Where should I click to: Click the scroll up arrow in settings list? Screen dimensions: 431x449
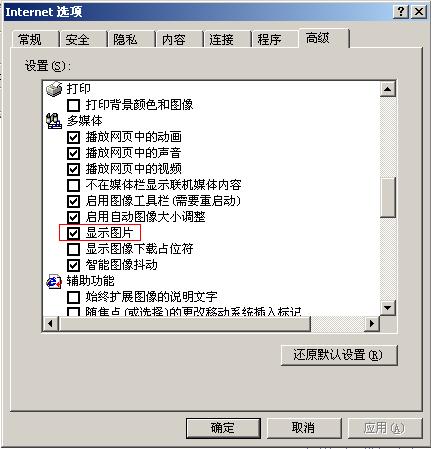pos(388,89)
